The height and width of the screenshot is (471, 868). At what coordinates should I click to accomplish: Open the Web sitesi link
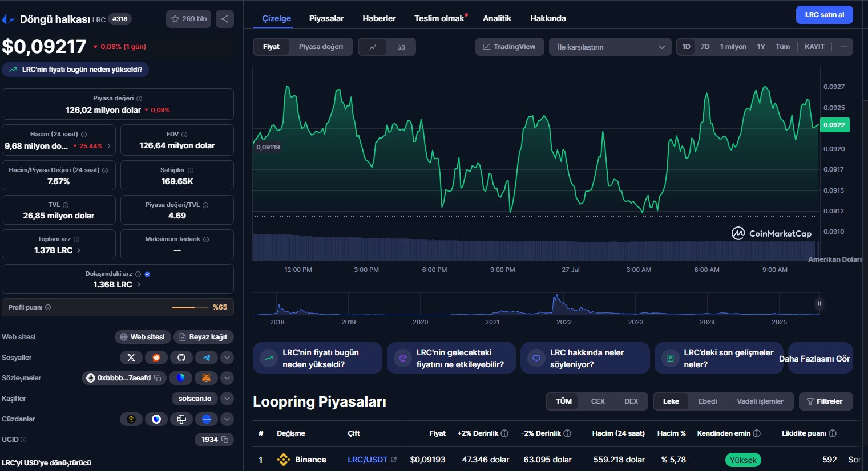point(143,337)
